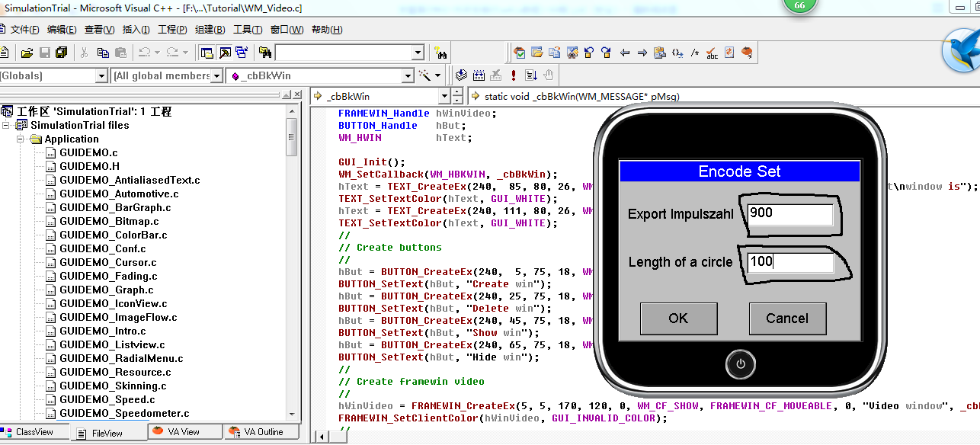Image resolution: width=980 pixels, height=445 pixels.
Task: Click the hand breakpoint icon
Action: coord(549,75)
